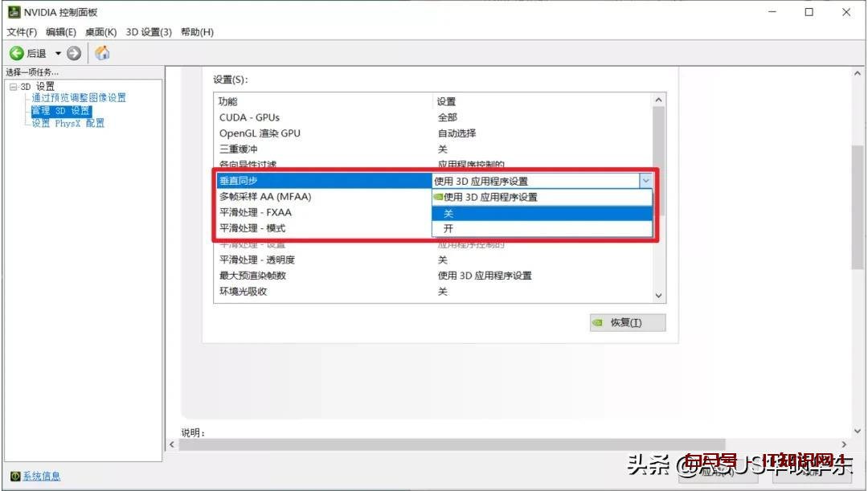Screen dimensions: 868x491
Task: Click the Home icon in toolbar
Action: pyautogui.click(x=102, y=54)
